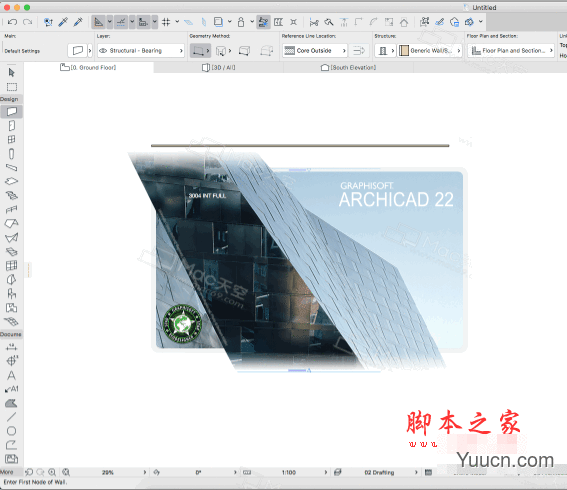Select the Roof tool
567x490 pixels.
pyautogui.click(x=12, y=223)
